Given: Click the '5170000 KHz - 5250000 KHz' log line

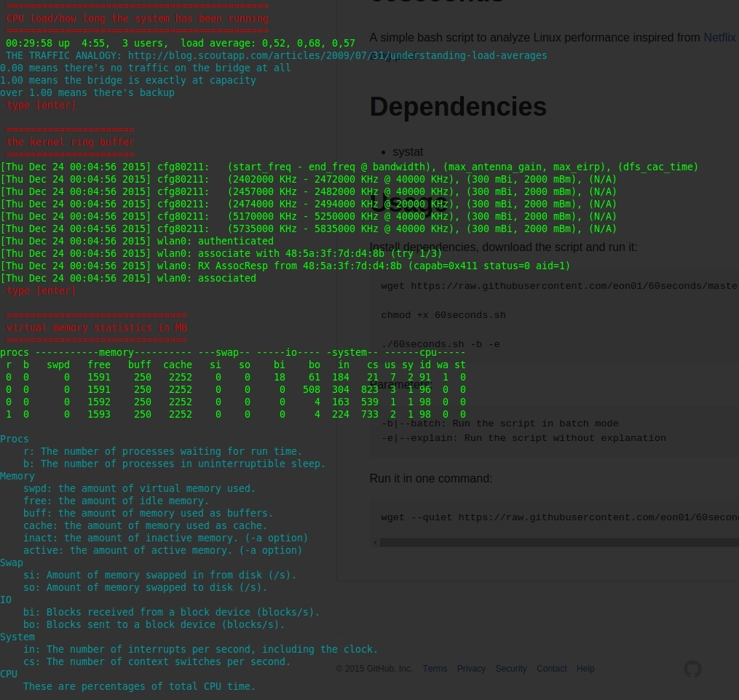Looking at the screenshot, I should (308, 217).
